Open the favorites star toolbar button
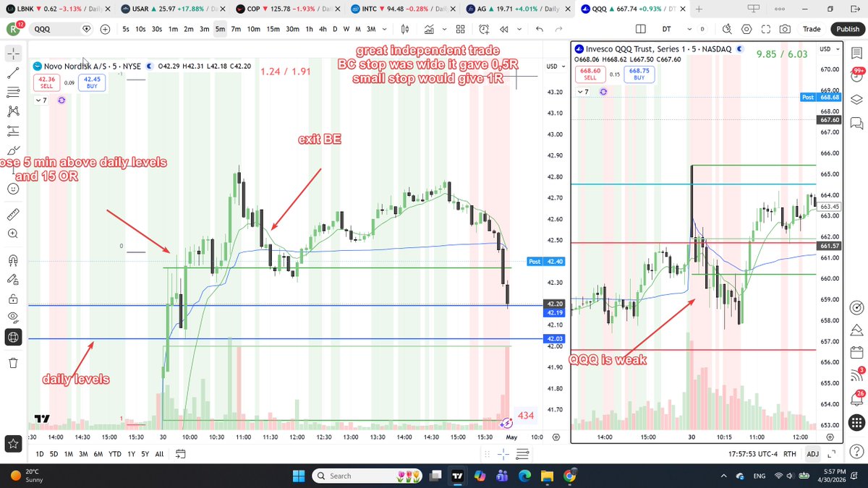The width and height of the screenshot is (868, 488). [x=13, y=442]
